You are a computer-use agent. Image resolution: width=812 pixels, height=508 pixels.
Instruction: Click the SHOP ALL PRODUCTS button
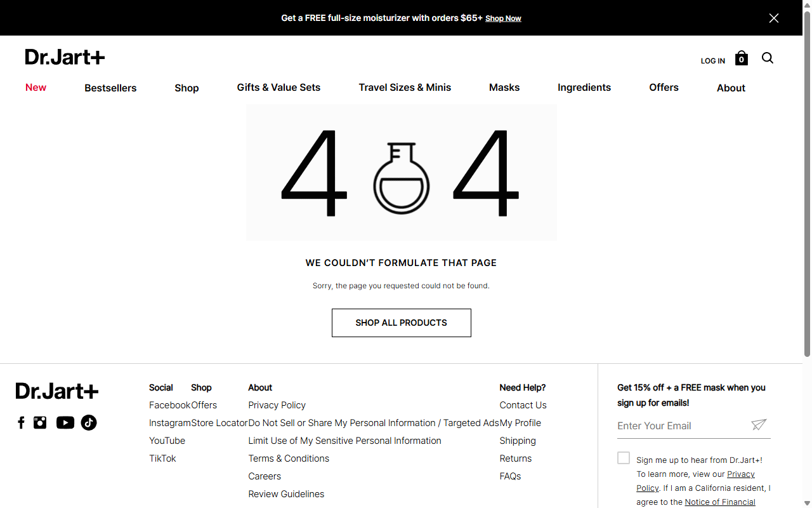point(402,323)
